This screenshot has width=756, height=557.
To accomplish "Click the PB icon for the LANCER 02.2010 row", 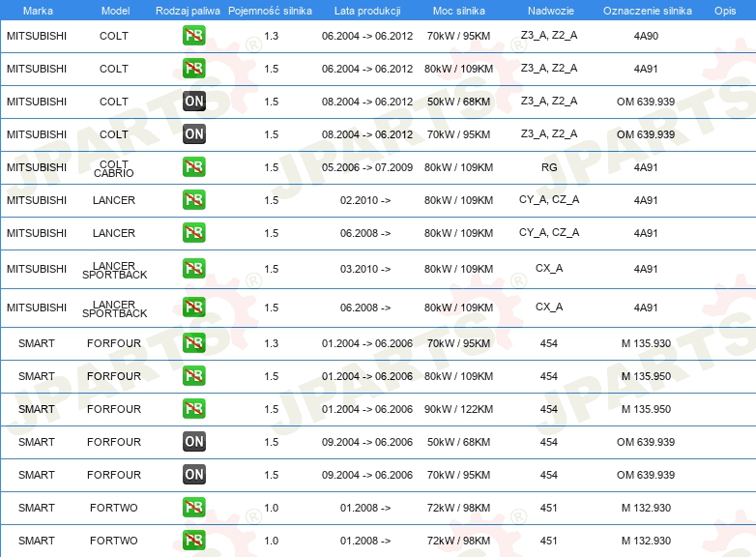I will 193,199.
